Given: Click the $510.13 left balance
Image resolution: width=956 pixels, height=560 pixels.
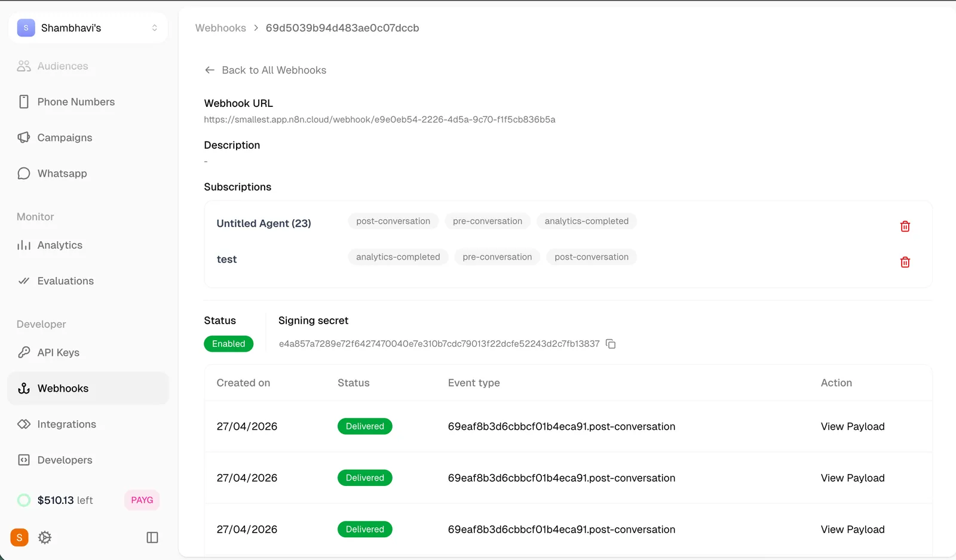Looking at the screenshot, I should 65,500.
